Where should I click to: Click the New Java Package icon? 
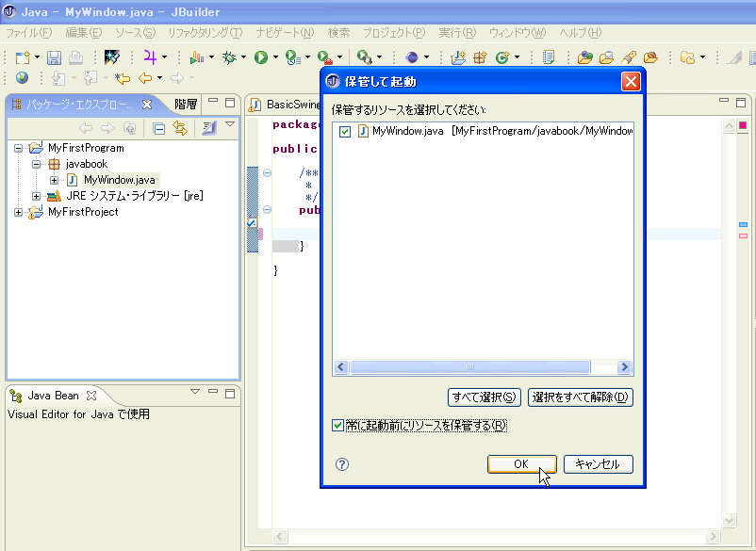tap(480, 57)
